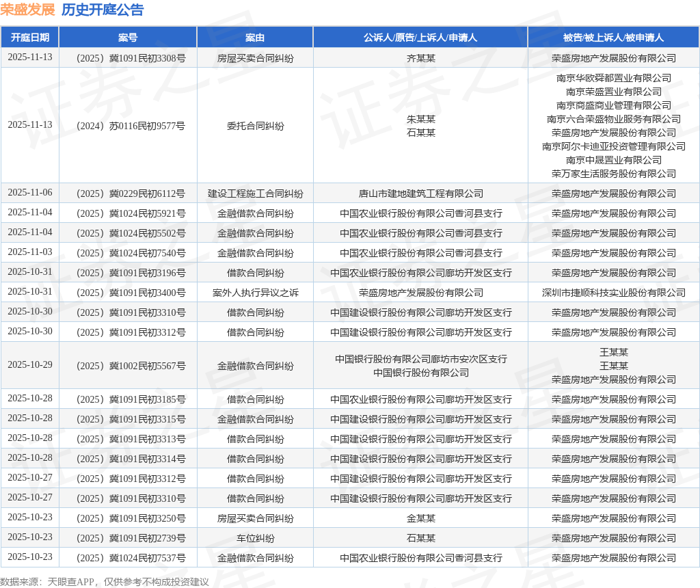
Task: Click defendant 深圳市捷顺科技实业股份有限公司
Action: point(613,293)
